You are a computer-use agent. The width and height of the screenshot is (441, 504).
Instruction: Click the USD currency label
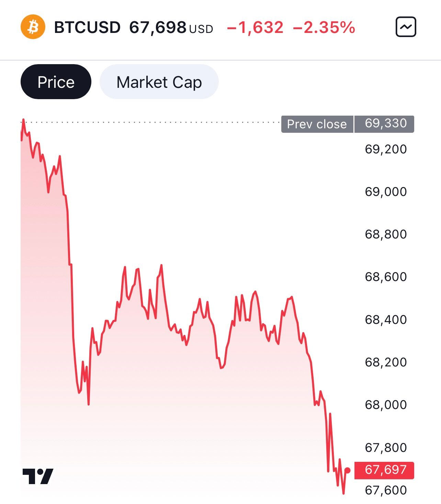[x=201, y=29]
